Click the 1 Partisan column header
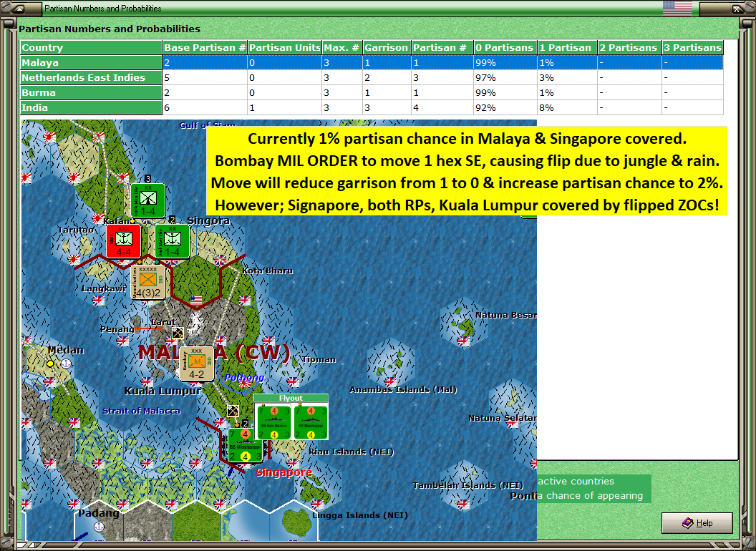756x551 pixels. [x=567, y=47]
